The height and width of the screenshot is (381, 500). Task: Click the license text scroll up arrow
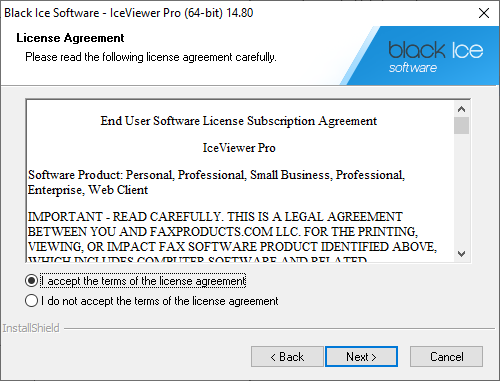(x=461, y=109)
